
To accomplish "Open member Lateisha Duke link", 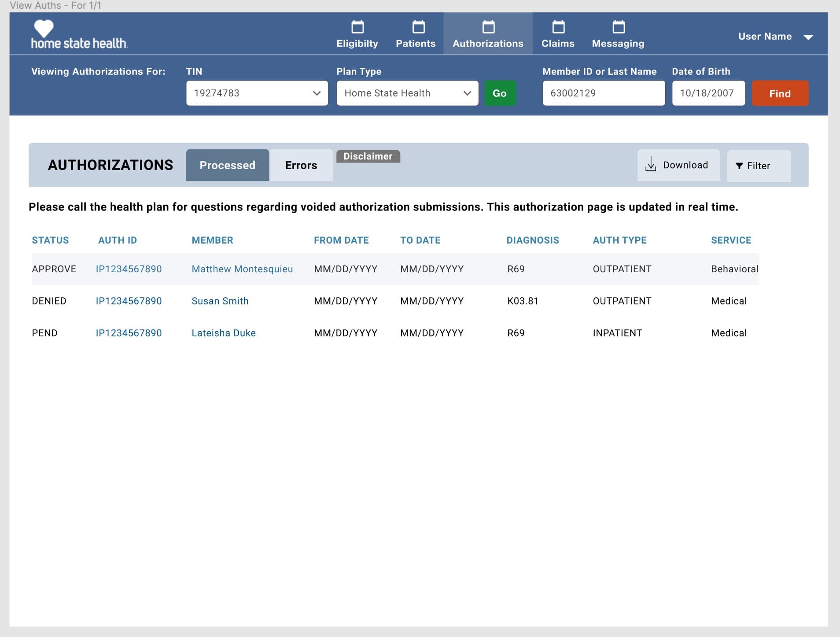I will point(224,333).
